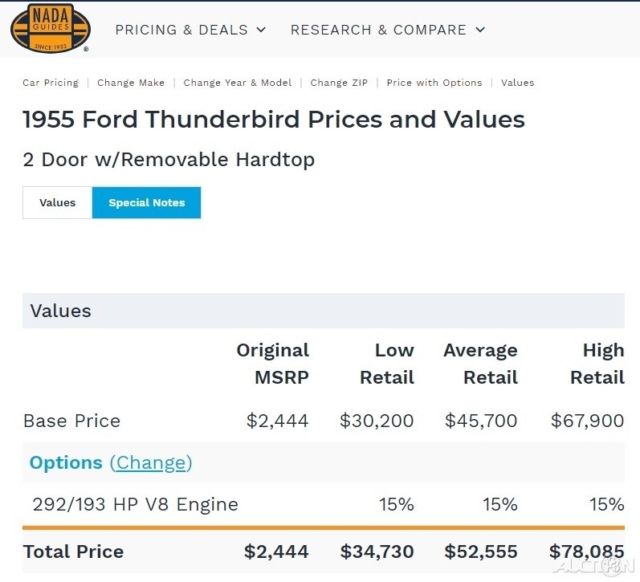Image resolution: width=640 pixels, height=582 pixels.
Task: Expand the Research & Compare chevron
Action: (x=480, y=30)
